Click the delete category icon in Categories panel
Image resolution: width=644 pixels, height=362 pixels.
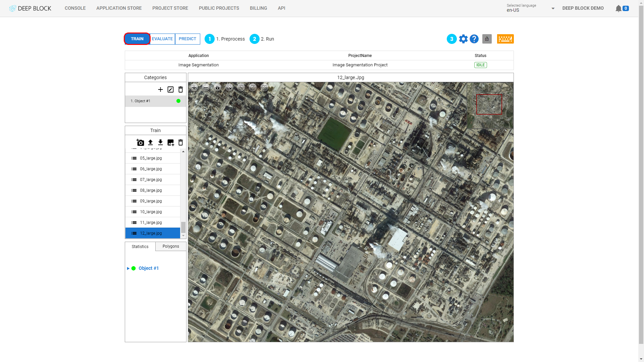coord(180,89)
